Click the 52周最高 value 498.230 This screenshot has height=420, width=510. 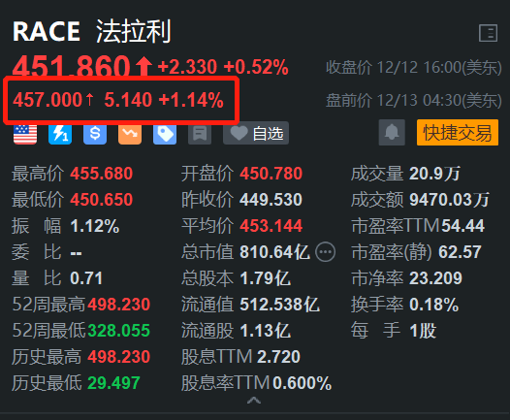pos(119,305)
